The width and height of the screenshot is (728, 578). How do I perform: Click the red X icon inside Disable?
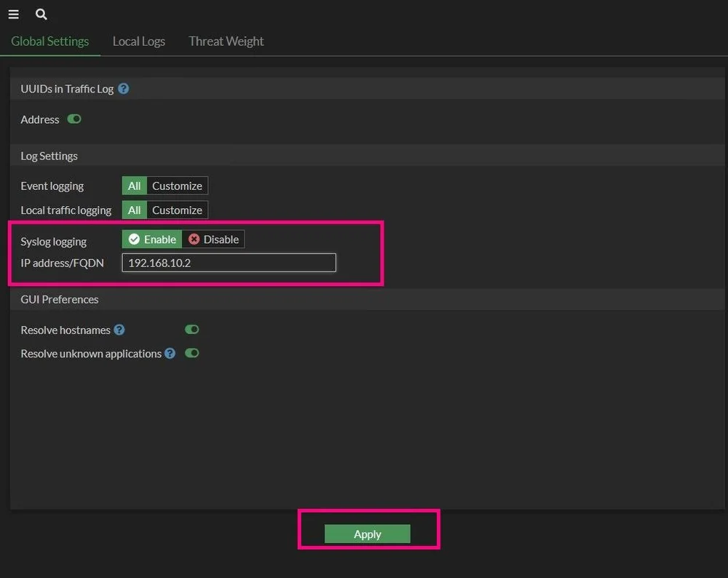coord(194,239)
